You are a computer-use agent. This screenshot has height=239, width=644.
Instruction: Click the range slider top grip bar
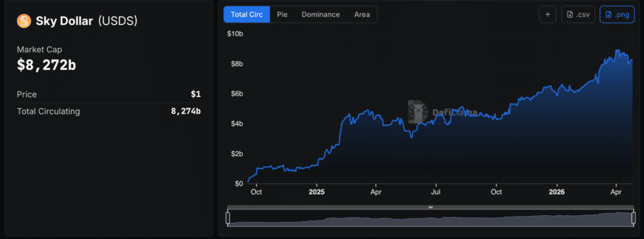[430, 208]
